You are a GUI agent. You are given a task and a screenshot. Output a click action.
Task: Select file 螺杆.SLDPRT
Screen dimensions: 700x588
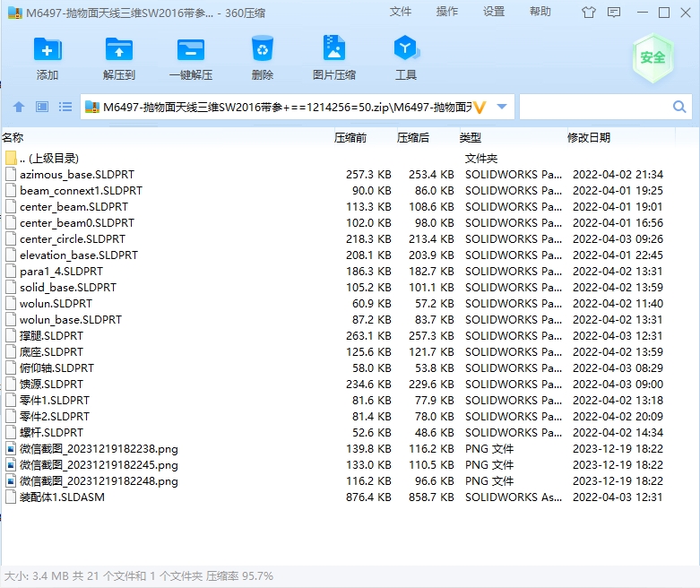coord(51,432)
